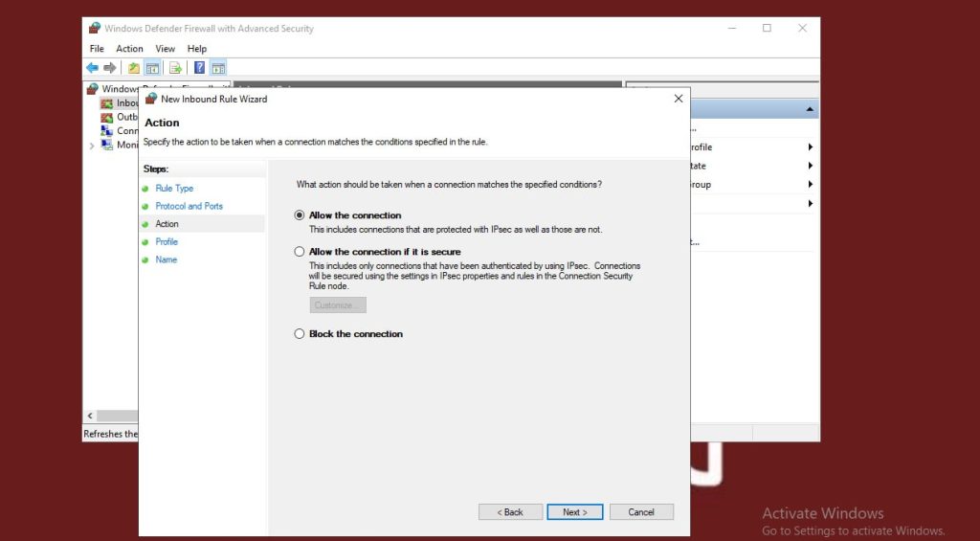Toggle Show/Hide Action Pane toolbar icon

click(x=218, y=68)
